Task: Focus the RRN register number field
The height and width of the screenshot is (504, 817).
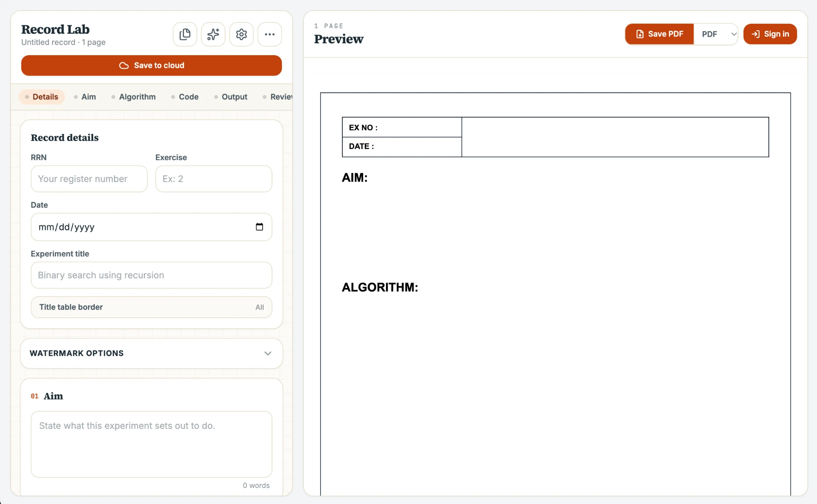Action: (89, 179)
